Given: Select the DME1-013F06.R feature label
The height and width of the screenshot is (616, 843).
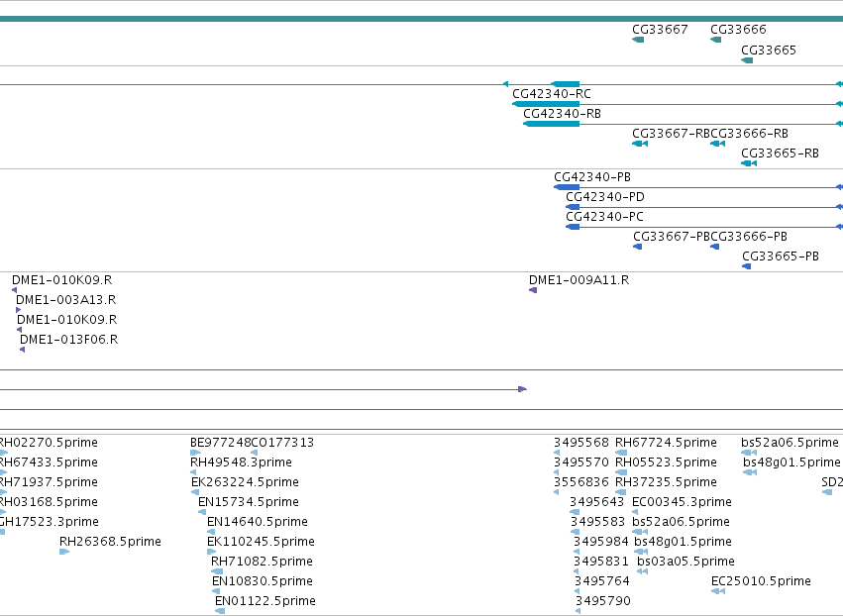Looking at the screenshot, I should click(68, 341).
